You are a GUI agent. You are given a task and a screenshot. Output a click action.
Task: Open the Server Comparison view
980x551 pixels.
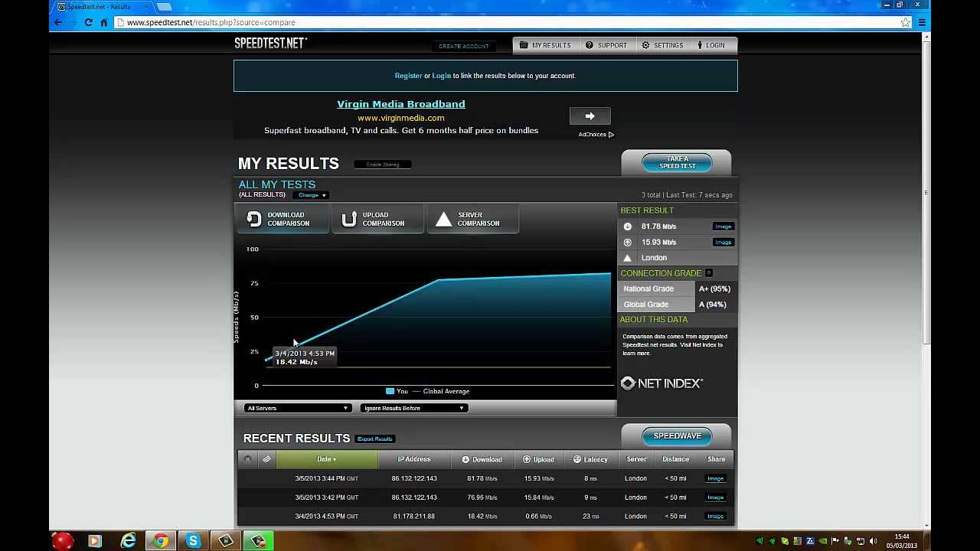pyautogui.click(x=472, y=219)
